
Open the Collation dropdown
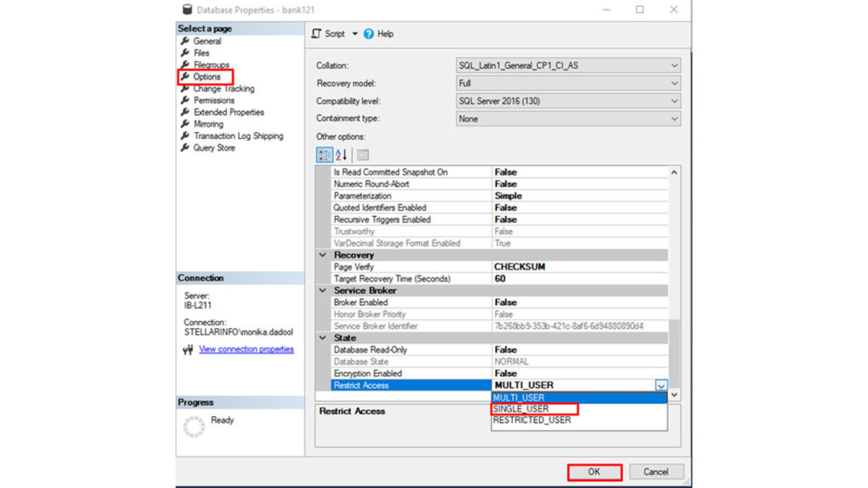[568, 65]
